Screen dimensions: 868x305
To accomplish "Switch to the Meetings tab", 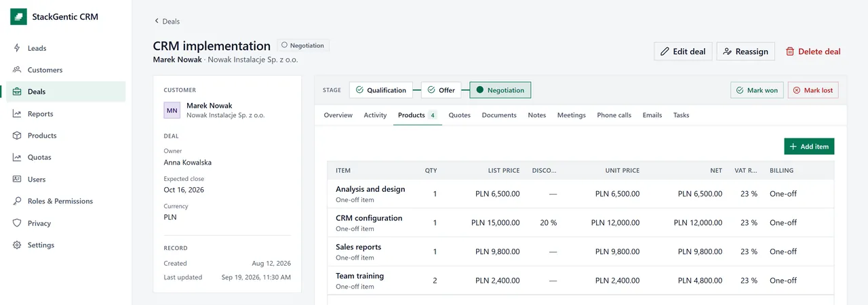I will (x=572, y=115).
